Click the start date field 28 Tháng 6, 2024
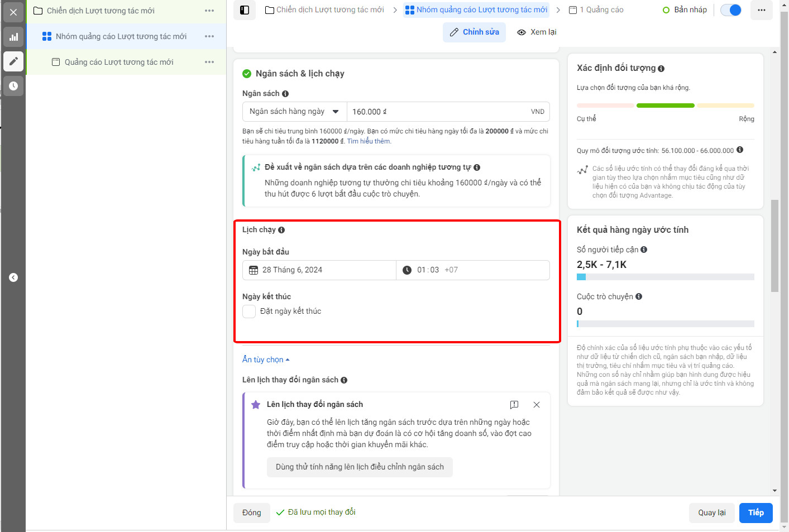789x532 pixels. click(x=319, y=270)
